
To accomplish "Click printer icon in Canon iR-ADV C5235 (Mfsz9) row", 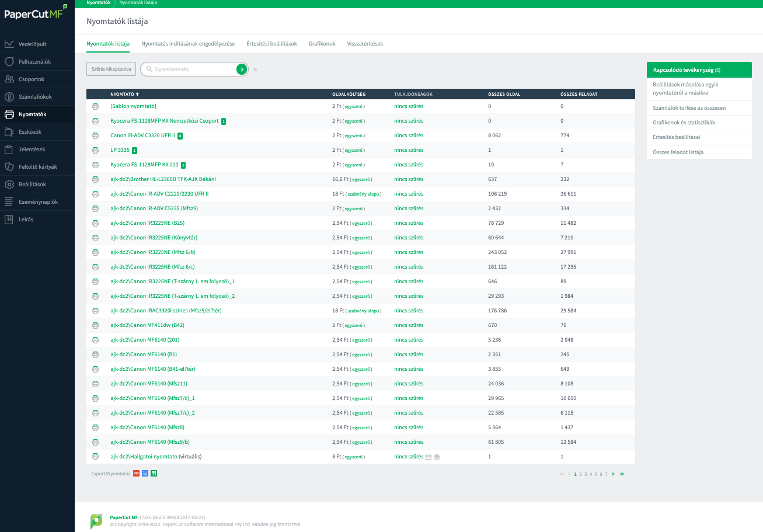I will pos(95,208).
